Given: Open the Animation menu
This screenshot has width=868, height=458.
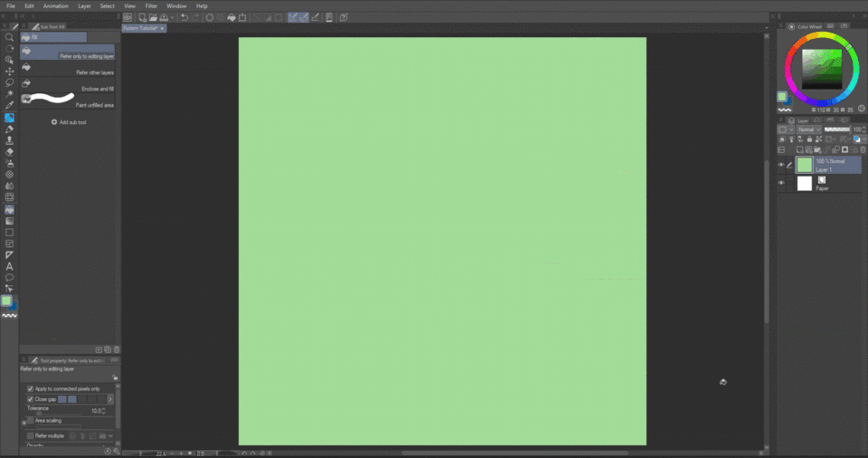Looking at the screenshot, I should click(x=55, y=6).
